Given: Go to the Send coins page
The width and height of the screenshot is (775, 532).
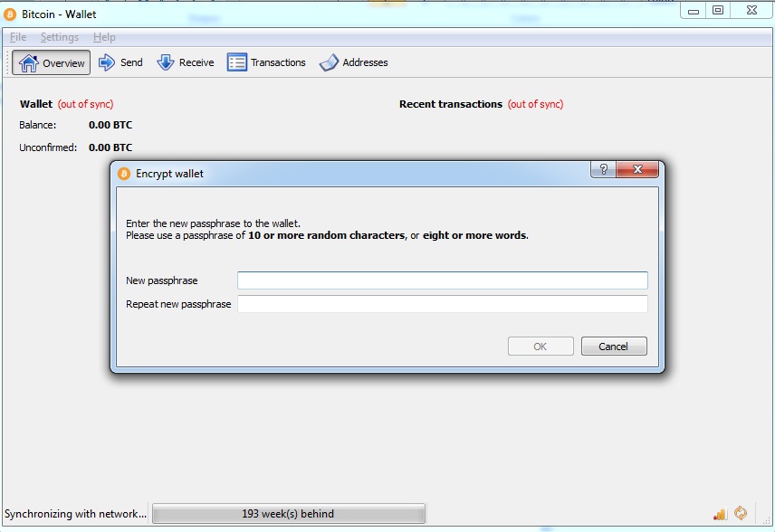Looking at the screenshot, I should (x=120, y=62).
